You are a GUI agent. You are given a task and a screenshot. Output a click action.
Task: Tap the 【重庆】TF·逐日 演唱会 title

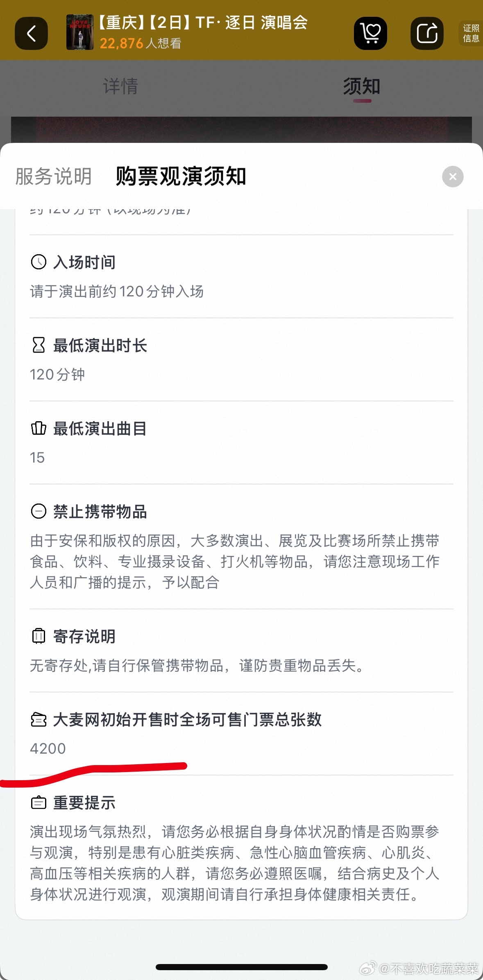click(x=203, y=23)
